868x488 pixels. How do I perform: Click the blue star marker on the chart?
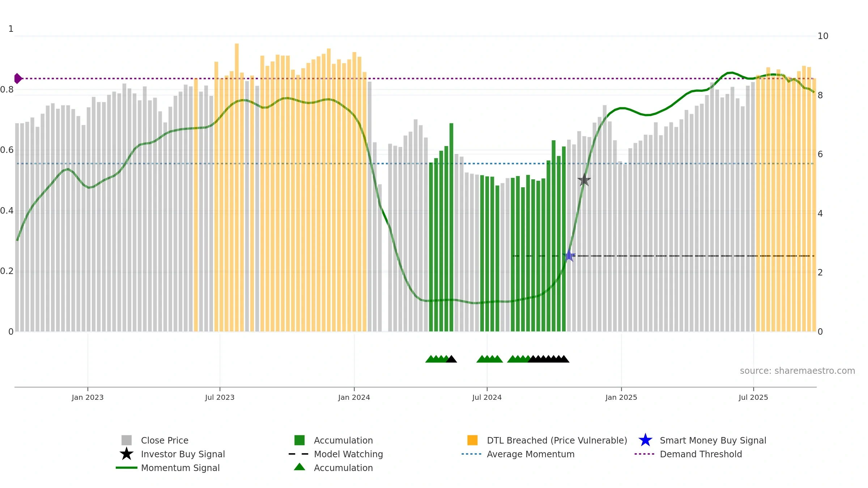(x=569, y=256)
